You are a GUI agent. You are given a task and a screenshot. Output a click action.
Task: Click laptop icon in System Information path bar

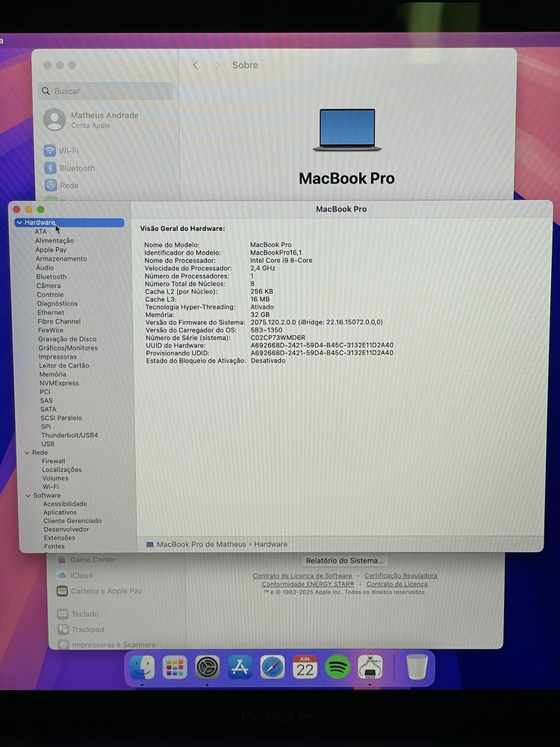149,544
